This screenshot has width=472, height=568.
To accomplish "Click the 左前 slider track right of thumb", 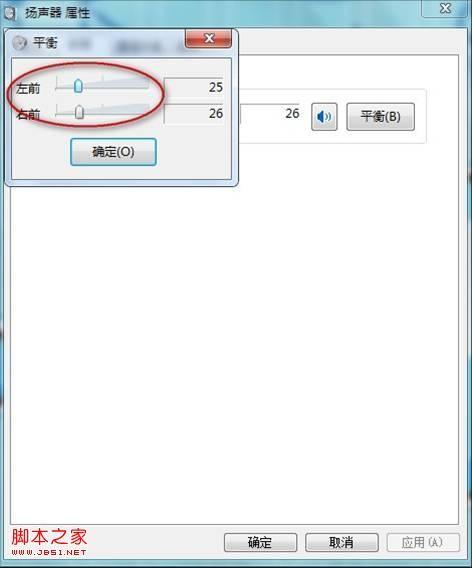I will click(116, 86).
